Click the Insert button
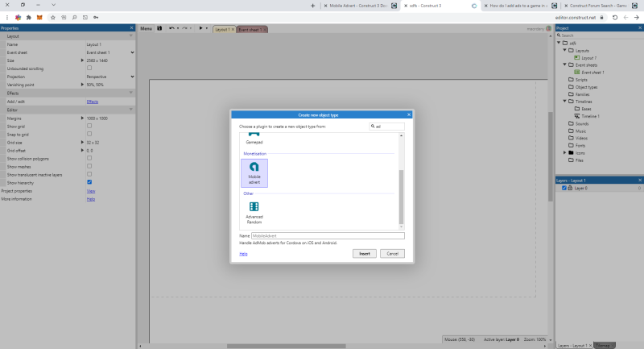Image resolution: width=644 pixels, height=349 pixels. [x=365, y=254]
